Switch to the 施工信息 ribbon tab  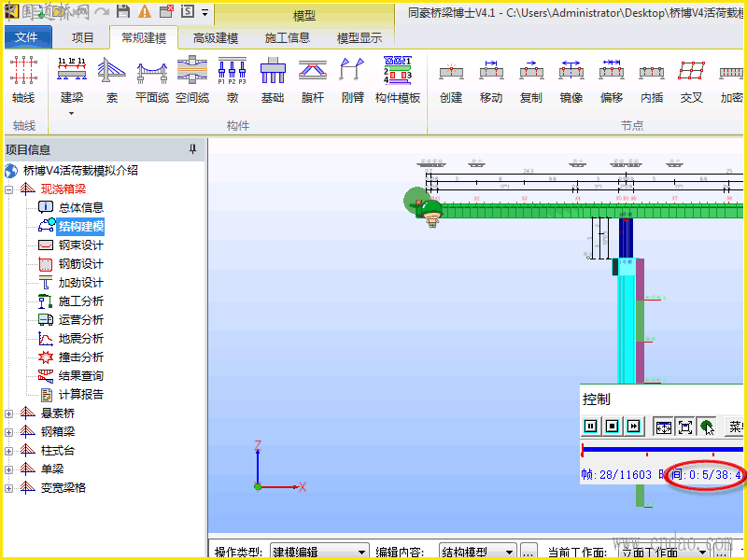point(288,37)
